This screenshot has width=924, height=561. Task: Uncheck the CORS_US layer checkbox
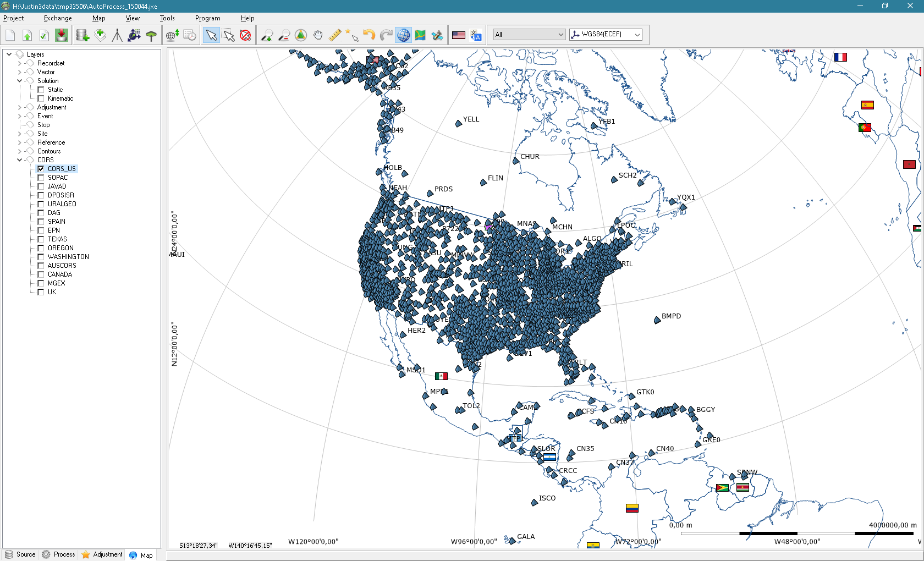click(x=41, y=169)
